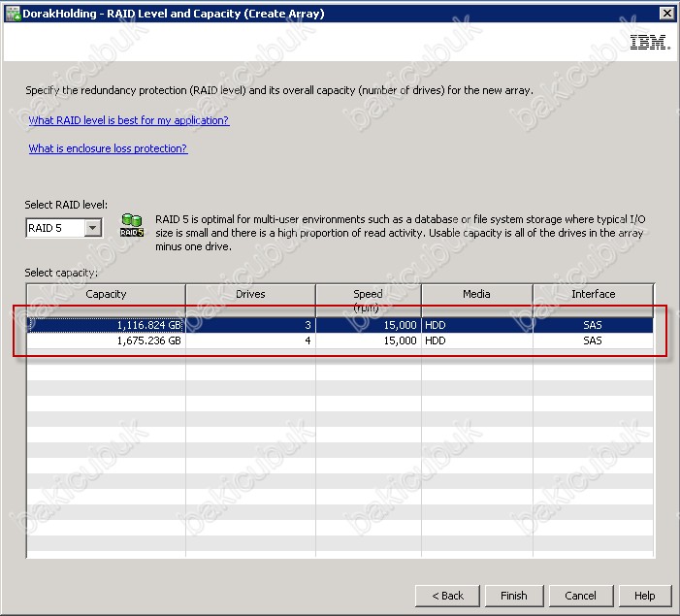Click 15,000 speed in the 3-drive row
680x616 pixels.
pyautogui.click(x=369, y=325)
